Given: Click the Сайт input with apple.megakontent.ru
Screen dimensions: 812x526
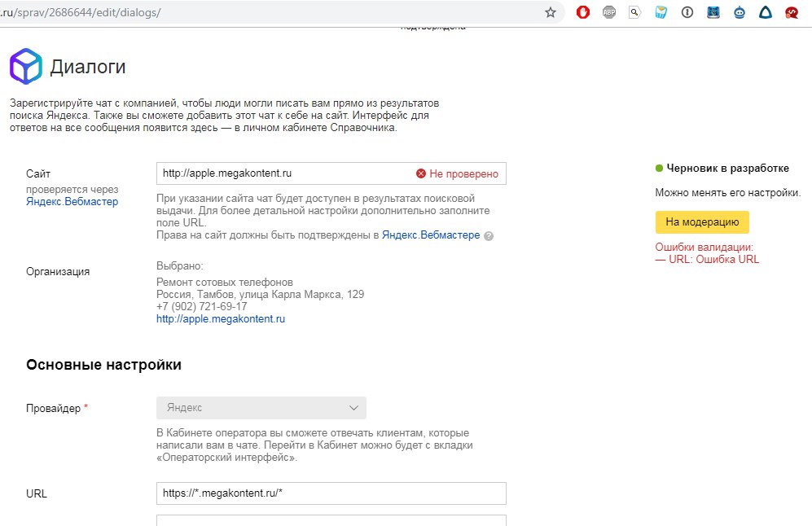Looking at the screenshot, I should pos(331,173).
